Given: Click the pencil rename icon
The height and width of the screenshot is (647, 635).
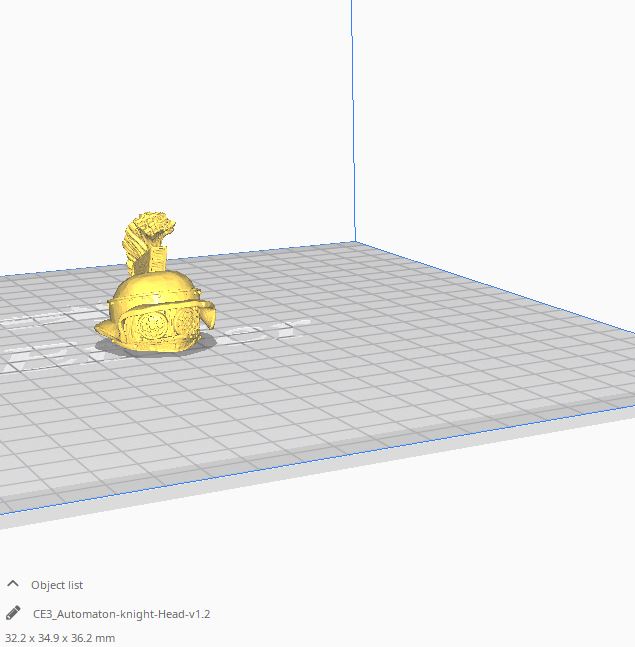Looking at the screenshot, I should (13, 613).
